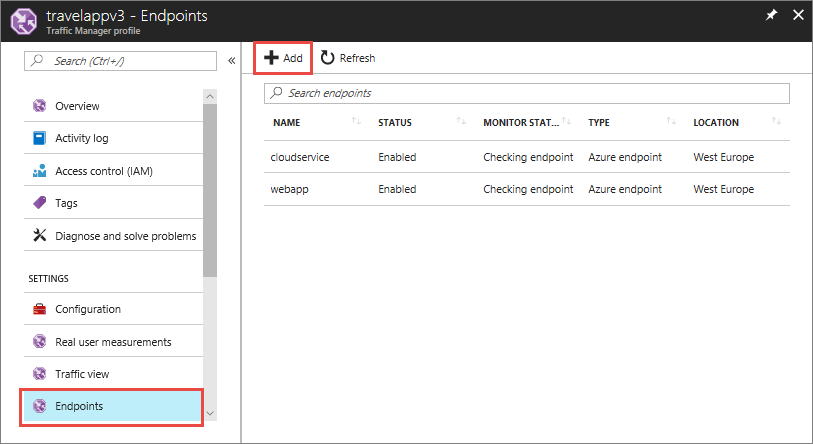The height and width of the screenshot is (444, 813).
Task: Open the Overview menu item
Action: coord(113,106)
